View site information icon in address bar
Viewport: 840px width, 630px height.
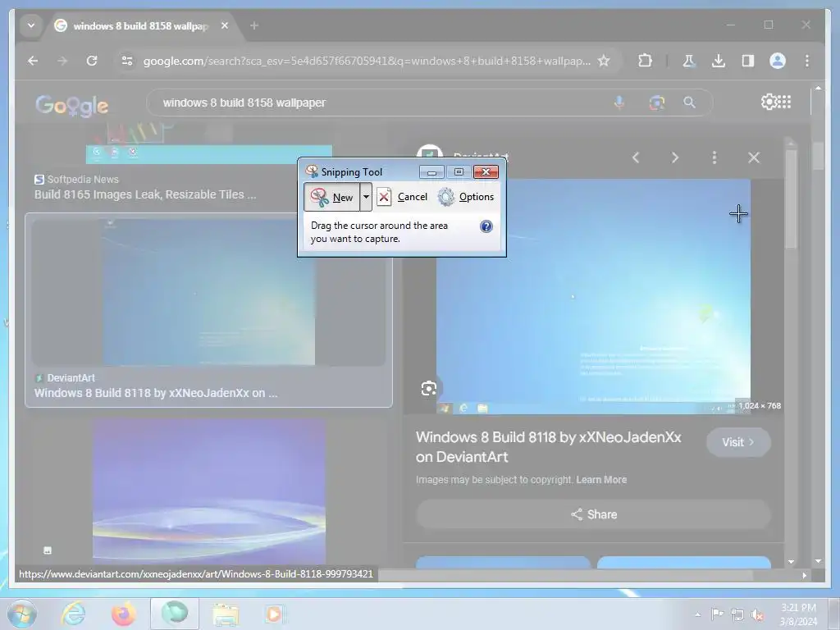(127, 61)
